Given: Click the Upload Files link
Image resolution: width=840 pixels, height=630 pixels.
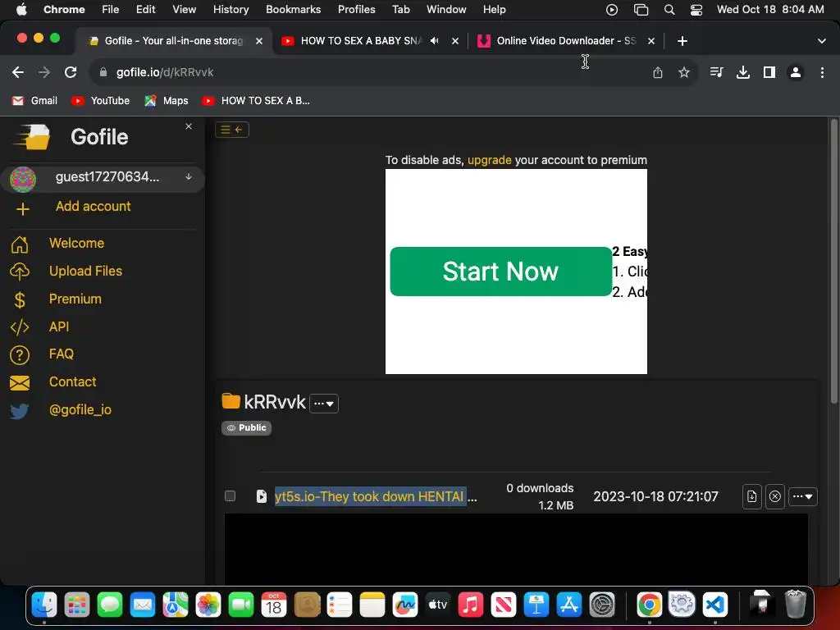Looking at the screenshot, I should click(x=85, y=271).
